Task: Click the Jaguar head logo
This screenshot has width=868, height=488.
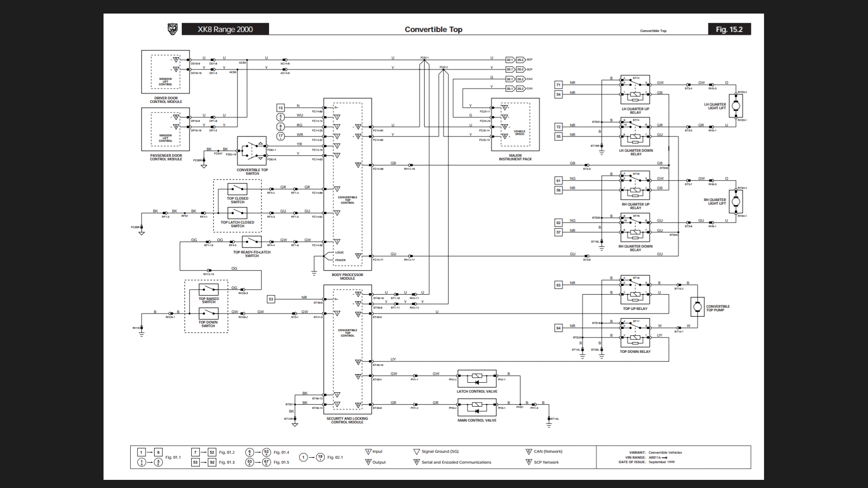Action: [x=173, y=29]
